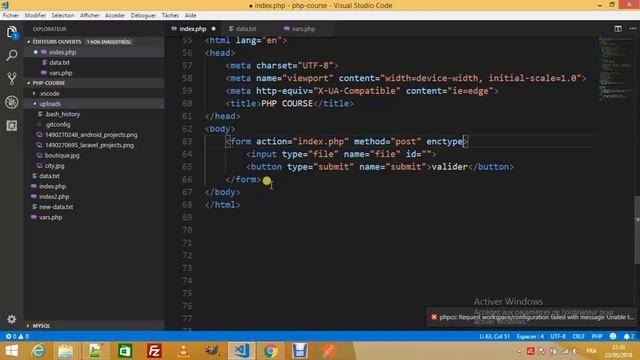Switch to Google Chrome in the taskbar

(x=270, y=351)
